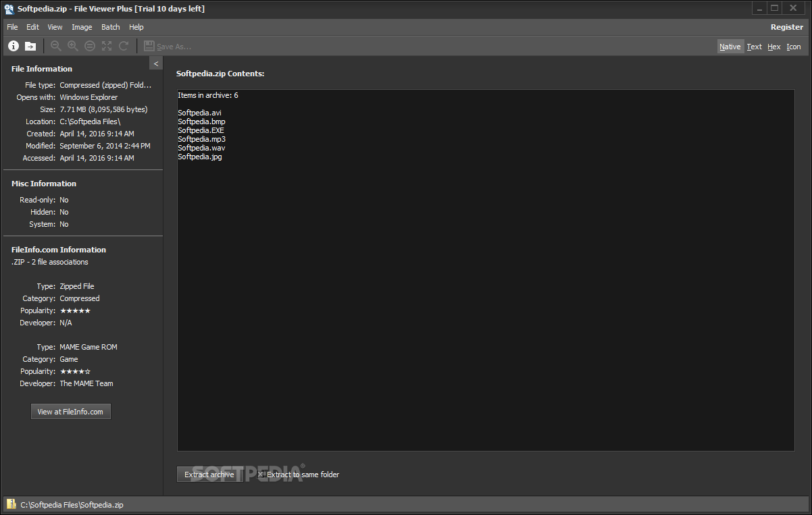Click the Created date value
812x515 pixels.
point(97,134)
